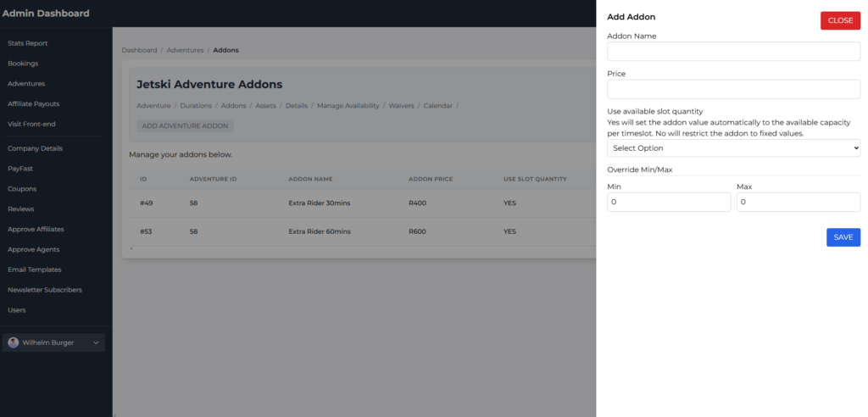Open Manage Availability tab
This screenshot has height=417, width=868.
tap(348, 106)
